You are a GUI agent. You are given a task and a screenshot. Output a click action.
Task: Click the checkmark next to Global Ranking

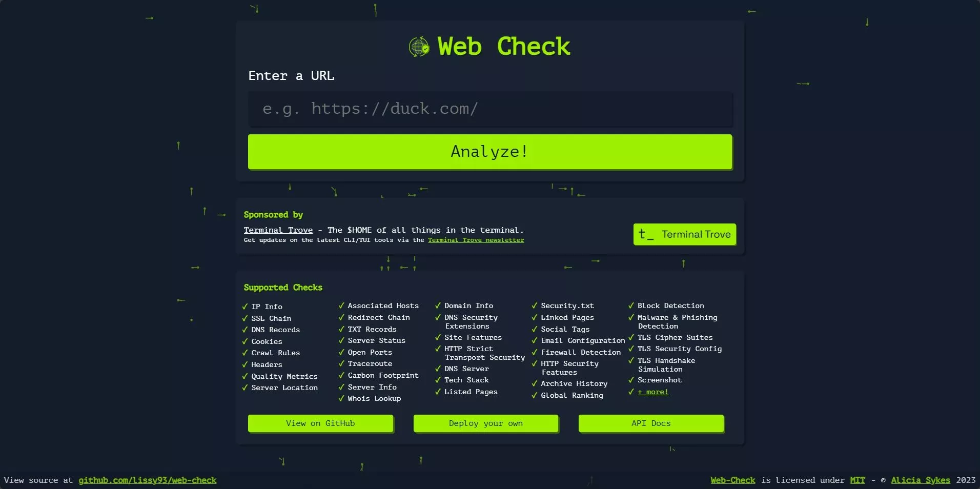535,396
